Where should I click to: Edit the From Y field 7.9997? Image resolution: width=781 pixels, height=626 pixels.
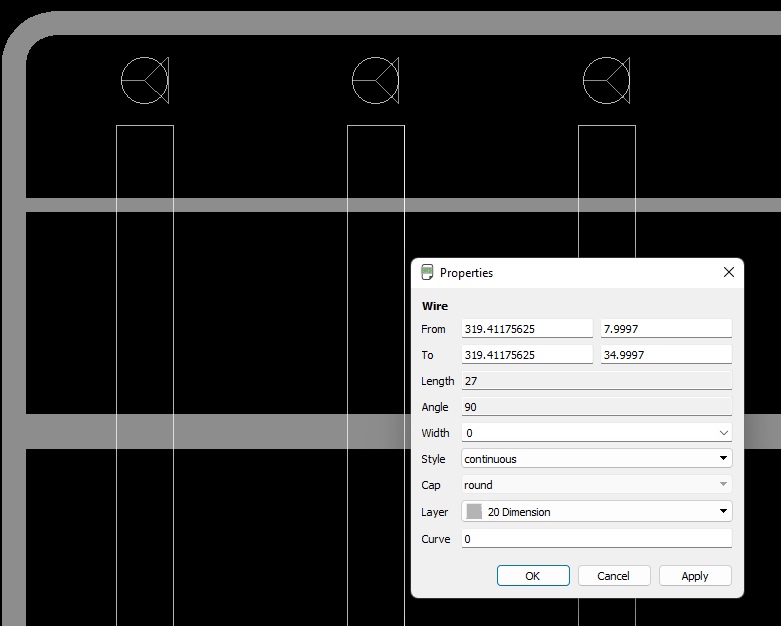(666, 329)
